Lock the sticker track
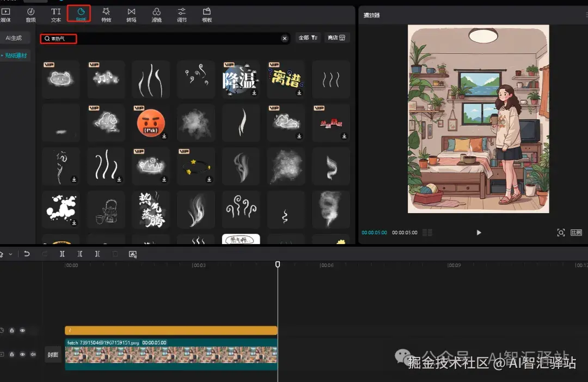 pyautogui.click(x=12, y=331)
